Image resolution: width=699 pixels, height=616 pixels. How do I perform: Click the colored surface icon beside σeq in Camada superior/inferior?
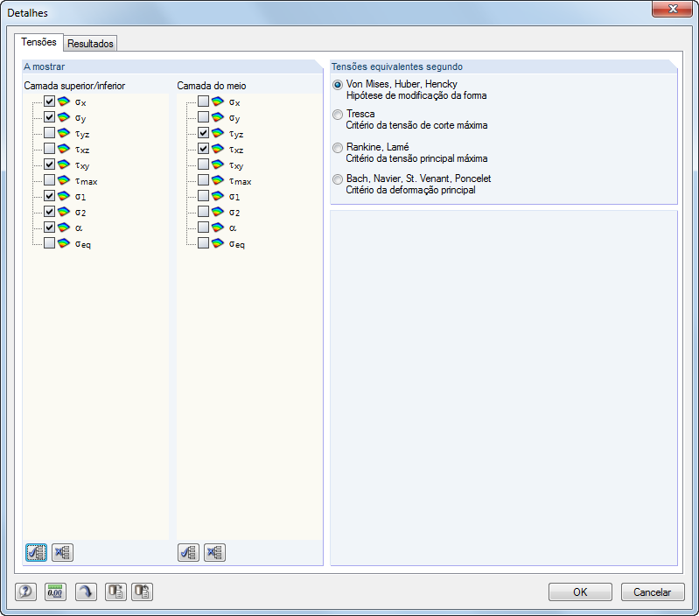(64, 243)
